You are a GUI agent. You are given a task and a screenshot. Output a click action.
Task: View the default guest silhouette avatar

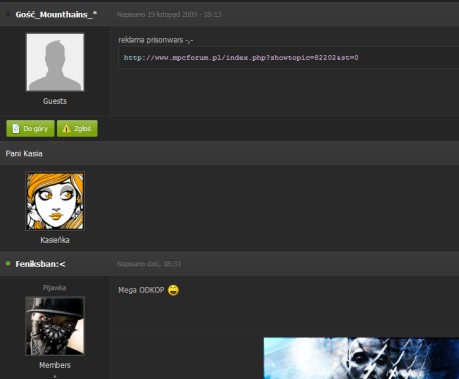tap(55, 62)
